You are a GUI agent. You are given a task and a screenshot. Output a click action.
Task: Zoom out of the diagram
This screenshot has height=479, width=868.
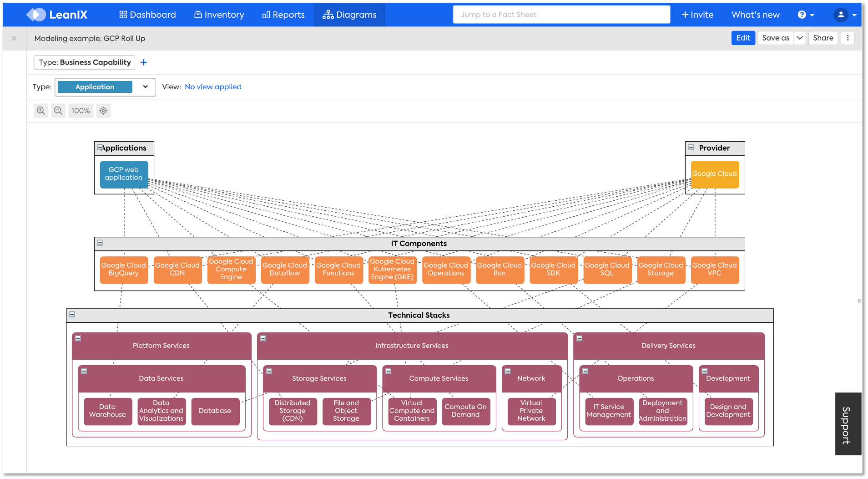pos(58,111)
